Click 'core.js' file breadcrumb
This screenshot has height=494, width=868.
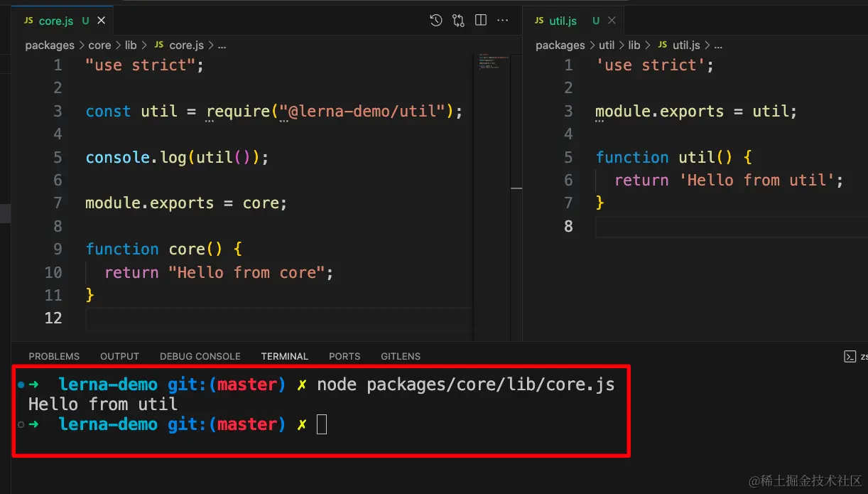(x=186, y=45)
